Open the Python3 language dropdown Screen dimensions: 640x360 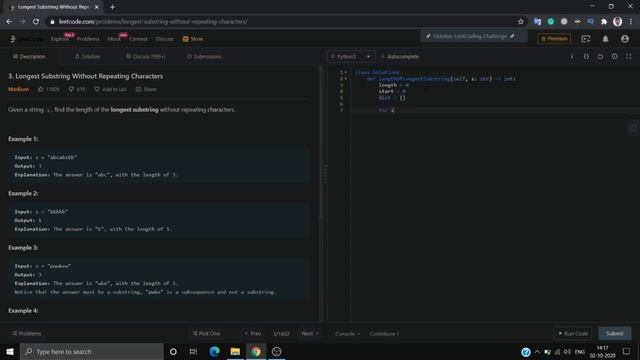[351, 57]
